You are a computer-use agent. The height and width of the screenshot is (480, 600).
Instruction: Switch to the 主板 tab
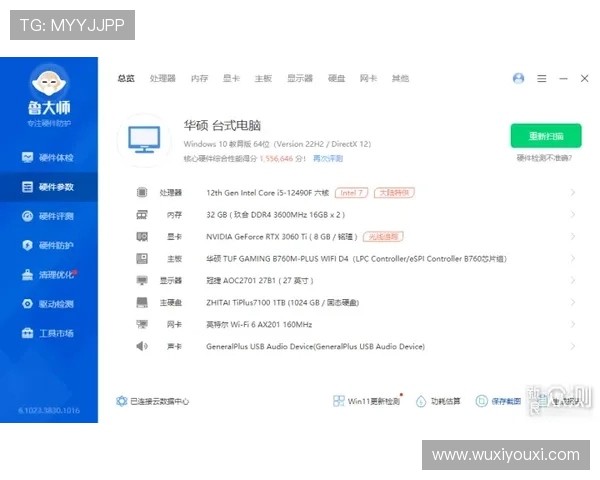tap(263, 78)
